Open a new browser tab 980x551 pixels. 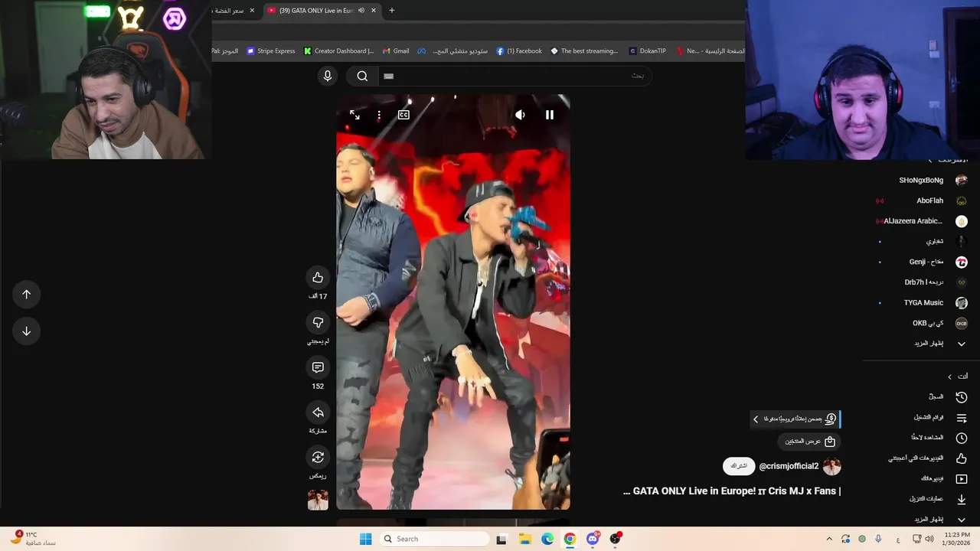(x=391, y=10)
